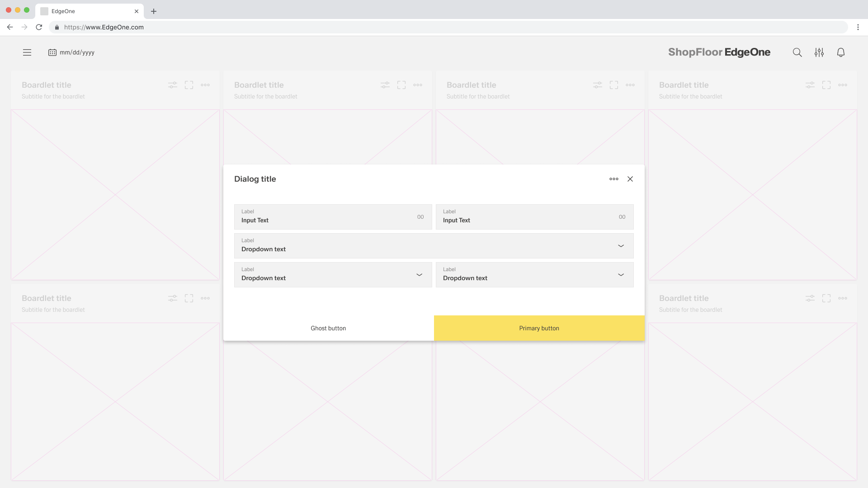Open the filter settings icon in the header
Image resolution: width=868 pixels, height=488 pixels.
pos(819,52)
